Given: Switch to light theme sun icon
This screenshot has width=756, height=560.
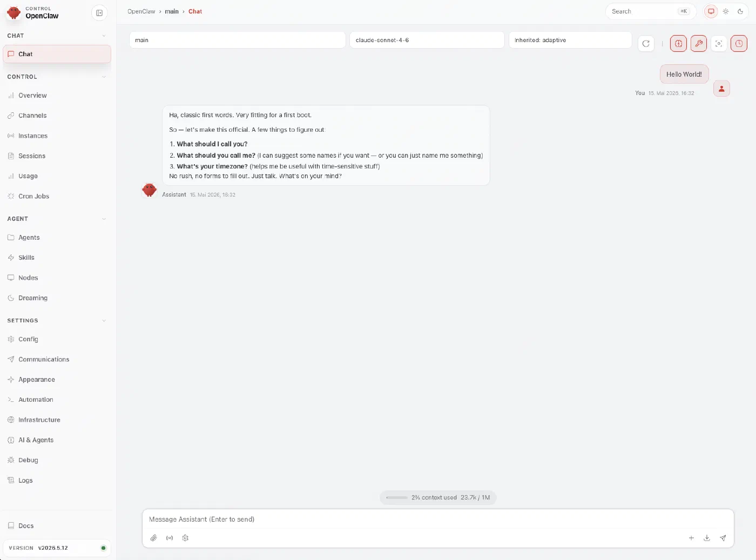Looking at the screenshot, I should tap(726, 11).
